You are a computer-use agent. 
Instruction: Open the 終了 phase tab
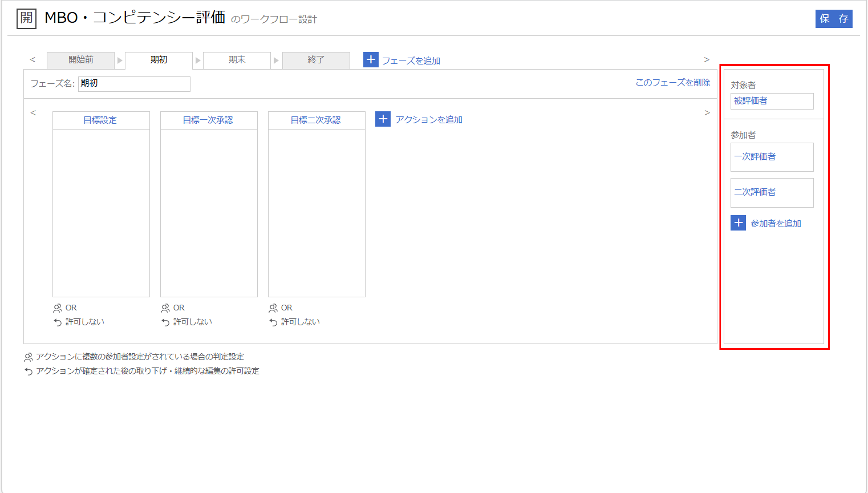click(x=316, y=60)
